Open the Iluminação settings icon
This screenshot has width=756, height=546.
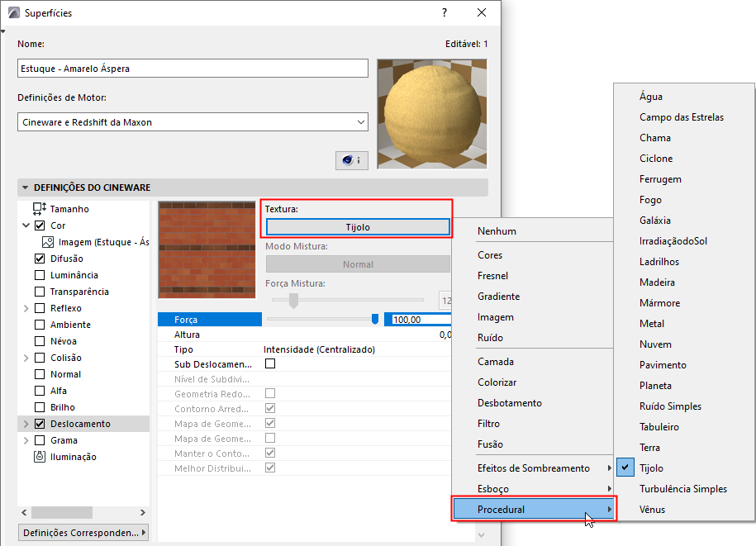click(x=40, y=456)
